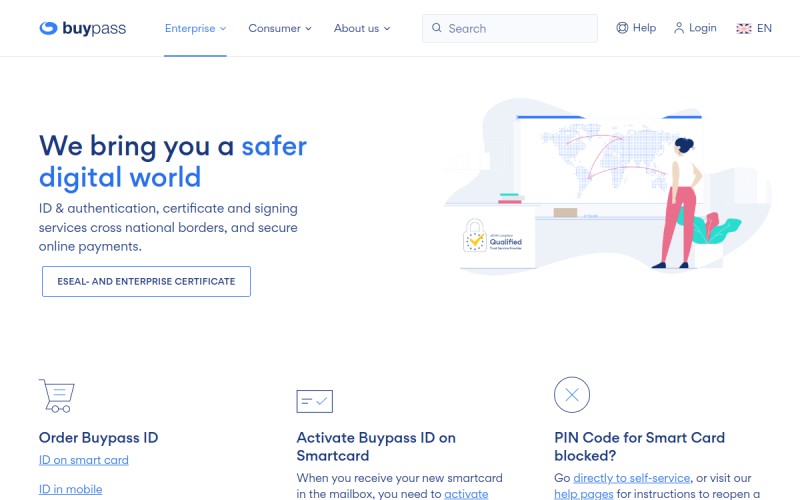Image resolution: width=800 pixels, height=500 pixels.
Task: Follow the directly to self-service link
Action: (x=632, y=478)
